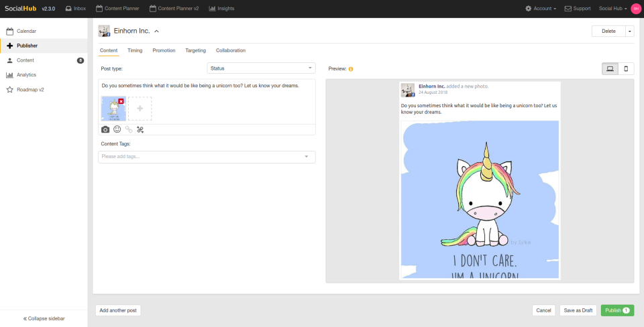Click into the post text area
644x327 pixels.
(207, 86)
